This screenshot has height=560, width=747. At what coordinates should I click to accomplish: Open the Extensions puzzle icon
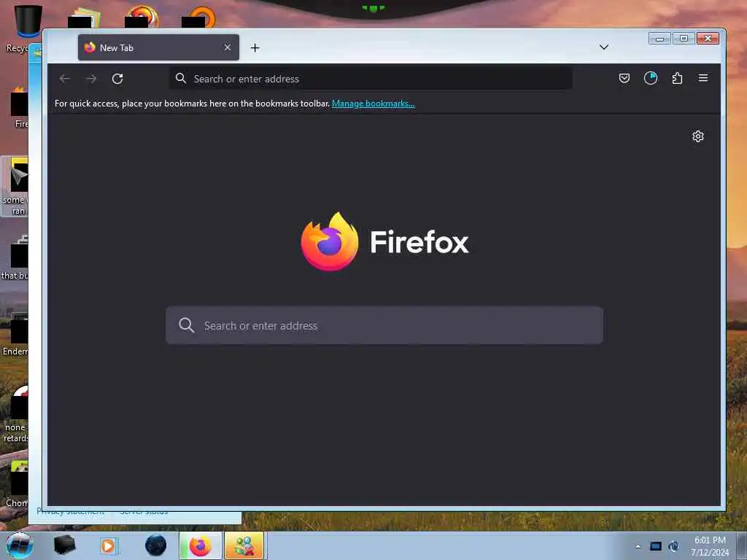coord(677,78)
